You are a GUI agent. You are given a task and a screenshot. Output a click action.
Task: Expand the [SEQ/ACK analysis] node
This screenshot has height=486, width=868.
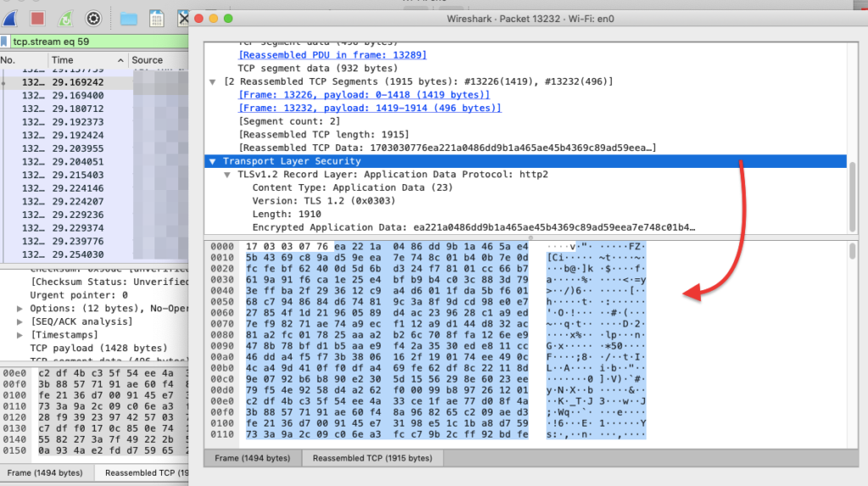(x=20, y=322)
